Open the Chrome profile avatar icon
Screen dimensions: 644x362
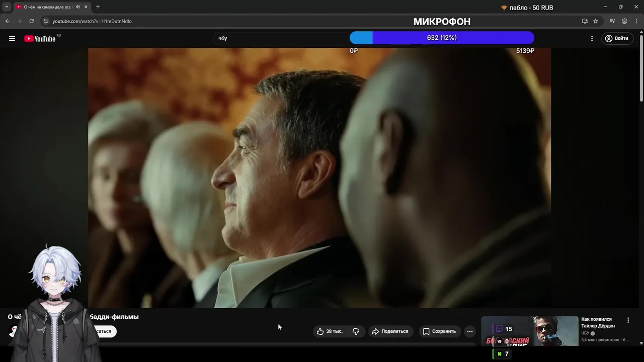point(624,21)
